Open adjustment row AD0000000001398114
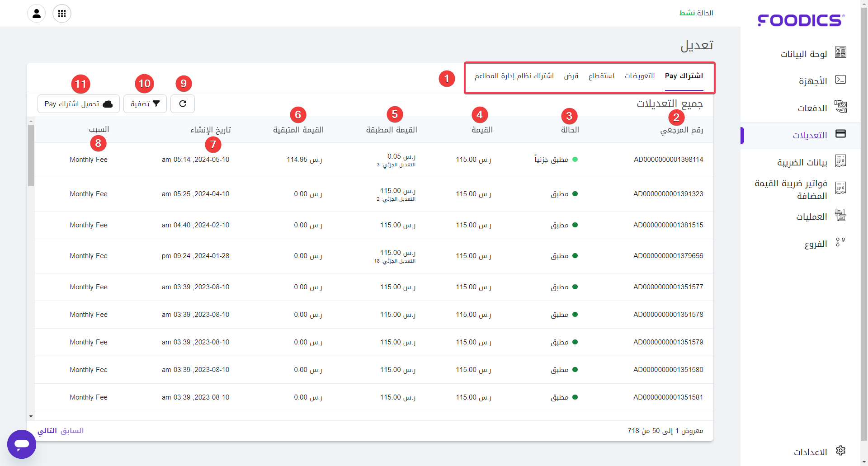The height and width of the screenshot is (466, 868). coord(668,160)
